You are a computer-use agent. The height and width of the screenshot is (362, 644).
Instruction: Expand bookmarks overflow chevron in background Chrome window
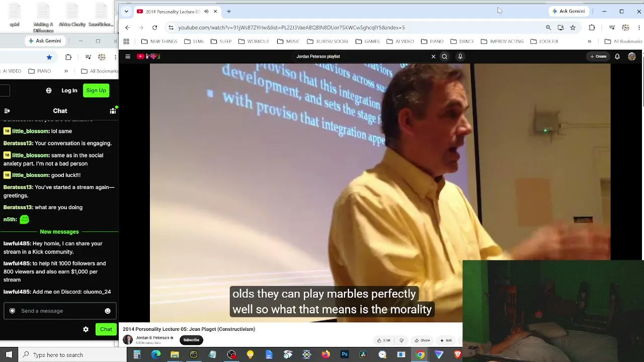pos(66,71)
